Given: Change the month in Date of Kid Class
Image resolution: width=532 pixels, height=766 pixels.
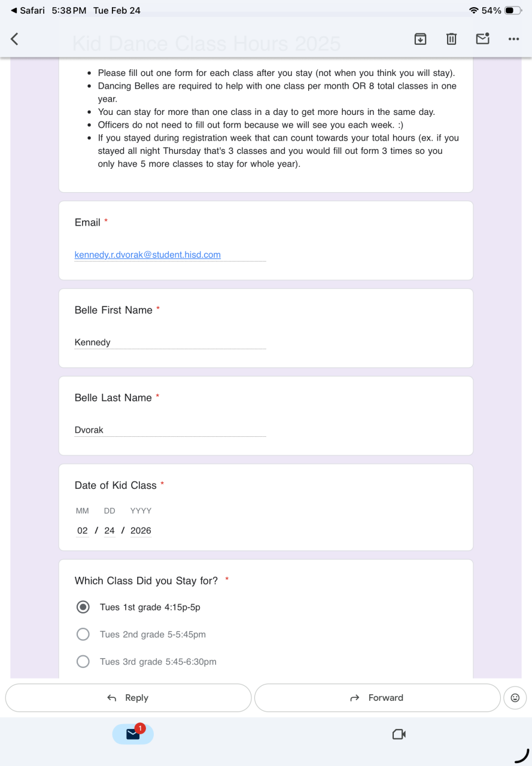Looking at the screenshot, I should tap(83, 530).
